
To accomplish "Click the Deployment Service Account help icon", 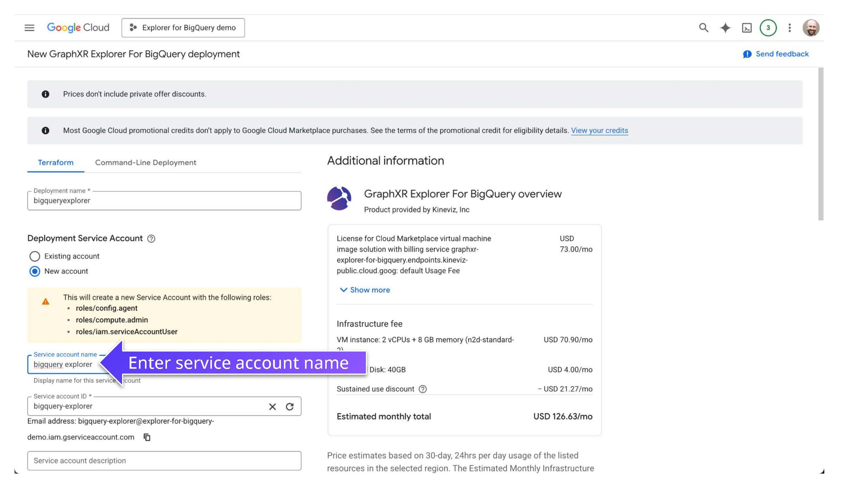I will (x=151, y=238).
